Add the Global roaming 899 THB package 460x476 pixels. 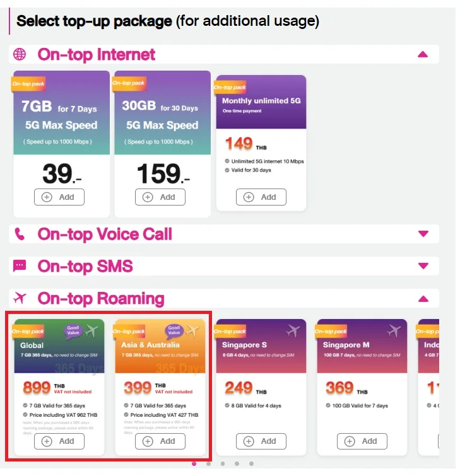coord(59,441)
